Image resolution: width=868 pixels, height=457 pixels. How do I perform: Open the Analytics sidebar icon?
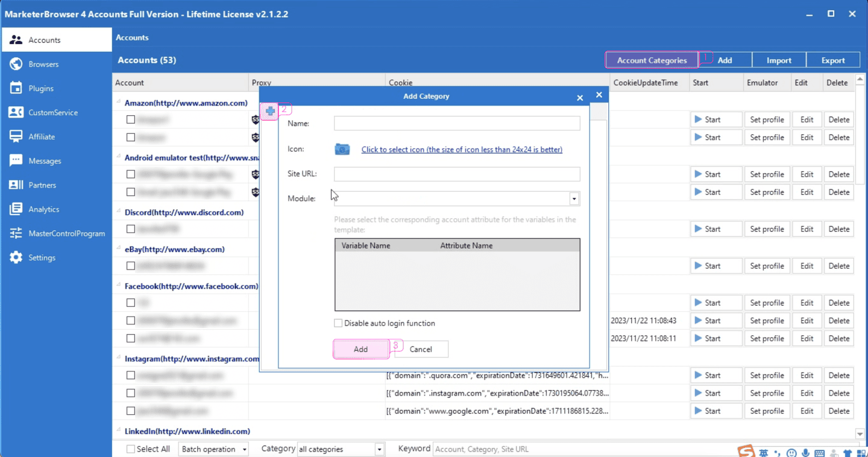16,209
